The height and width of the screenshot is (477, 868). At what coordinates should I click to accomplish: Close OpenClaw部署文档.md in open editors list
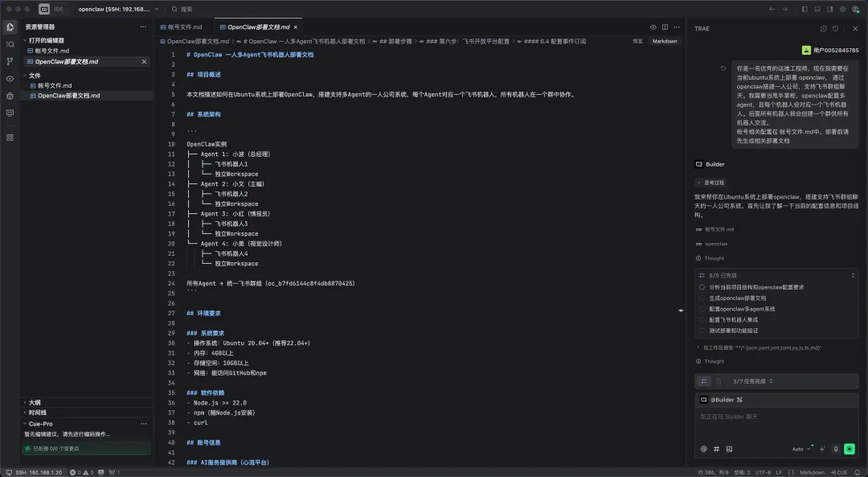[144, 61]
